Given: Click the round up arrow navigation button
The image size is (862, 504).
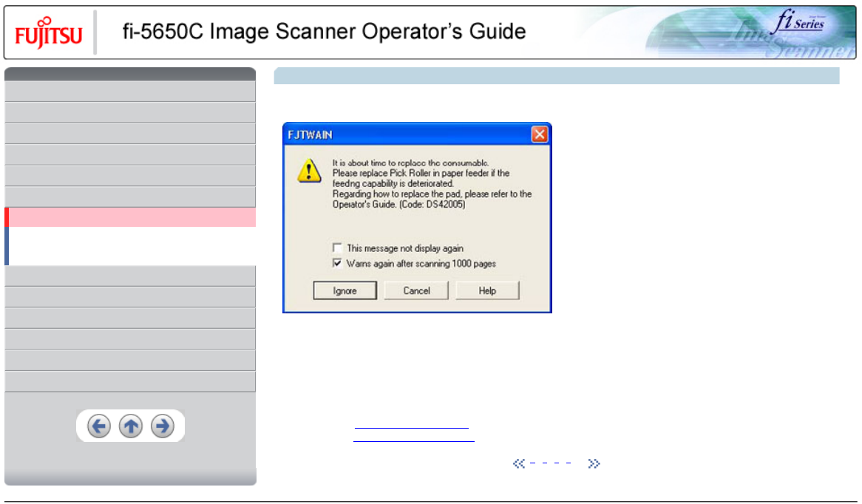Looking at the screenshot, I should [x=131, y=426].
